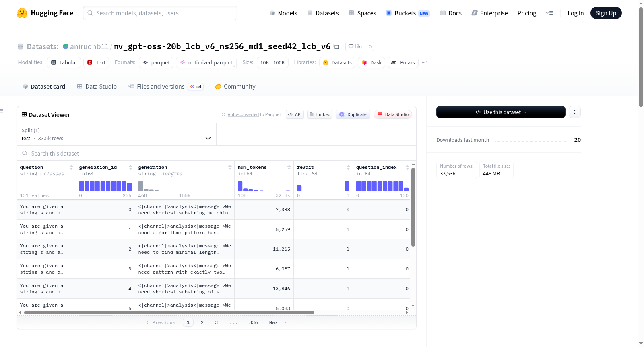The height and width of the screenshot is (347, 644).
Task: Click the anirudhb11 user avatar
Action: pyautogui.click(x=66, y=46)
